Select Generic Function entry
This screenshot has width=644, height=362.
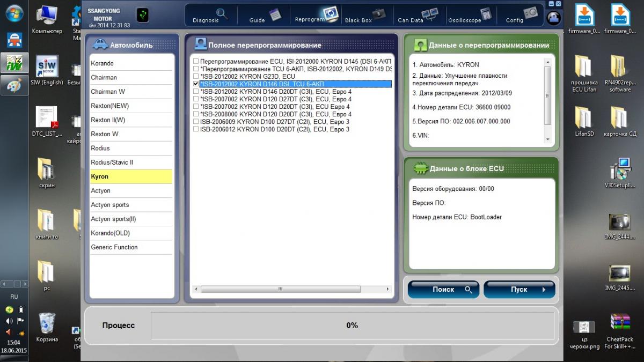(131, 247)
